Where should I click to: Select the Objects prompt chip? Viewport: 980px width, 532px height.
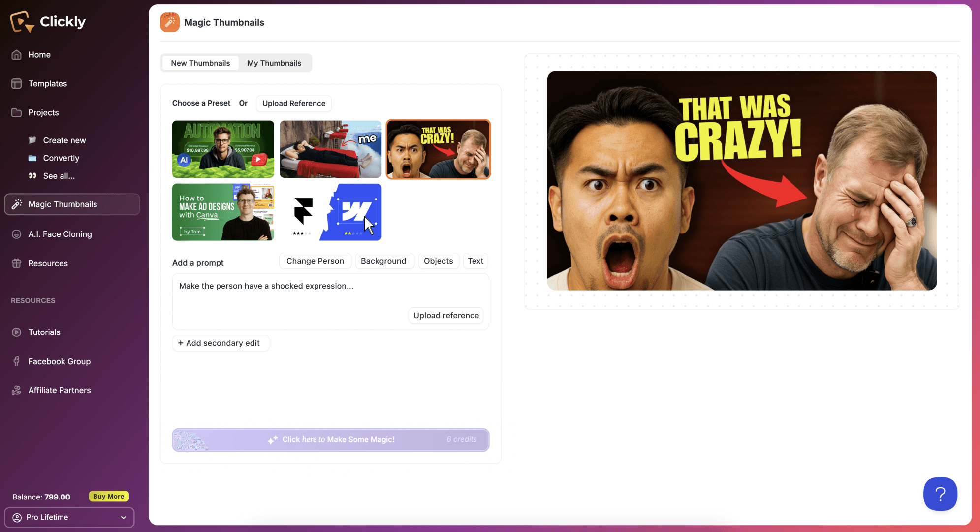coord(438,261)
